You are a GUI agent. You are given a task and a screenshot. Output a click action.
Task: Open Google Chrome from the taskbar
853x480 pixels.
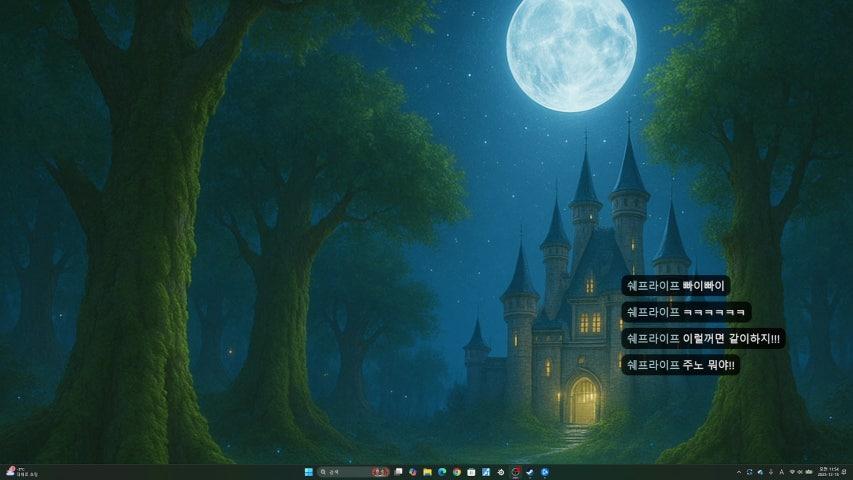coord(456,471)
